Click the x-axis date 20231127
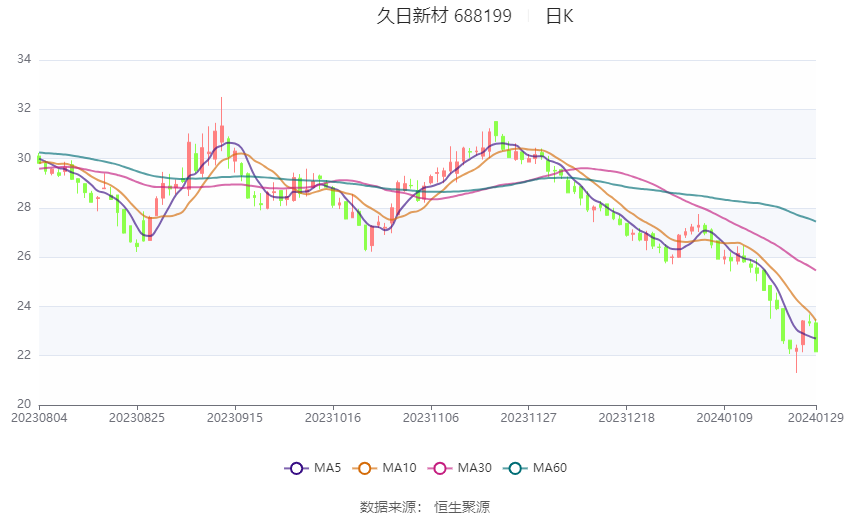Screen dimensions: 850x517 click(x=529, y=418)
